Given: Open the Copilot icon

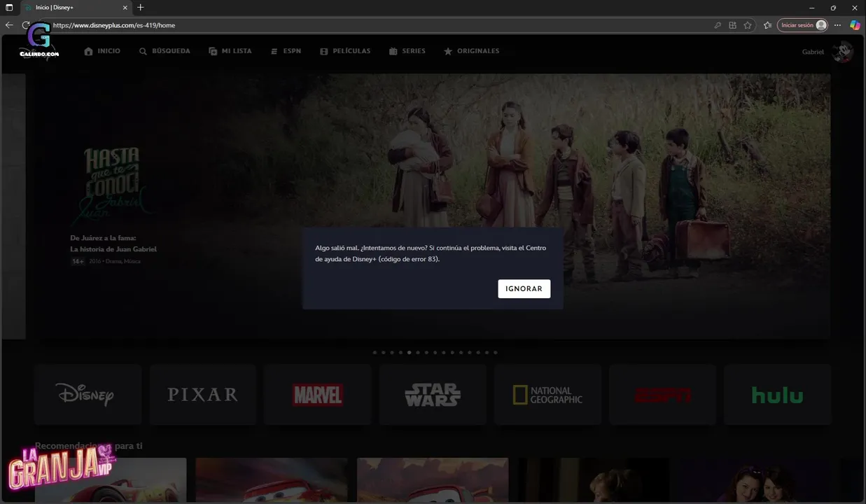Looking at the screenshot, I should click(x=855, y=25).
